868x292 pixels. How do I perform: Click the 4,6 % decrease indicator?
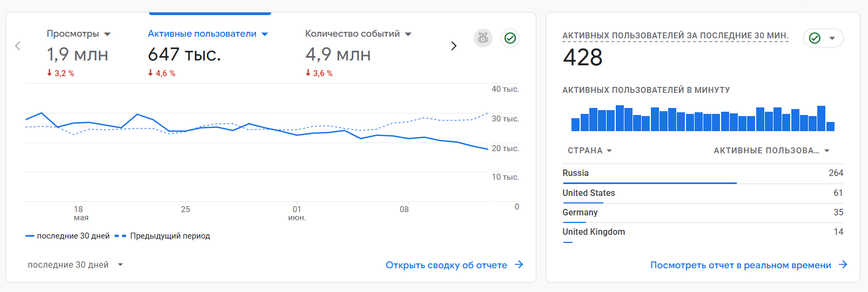(162, 73)
